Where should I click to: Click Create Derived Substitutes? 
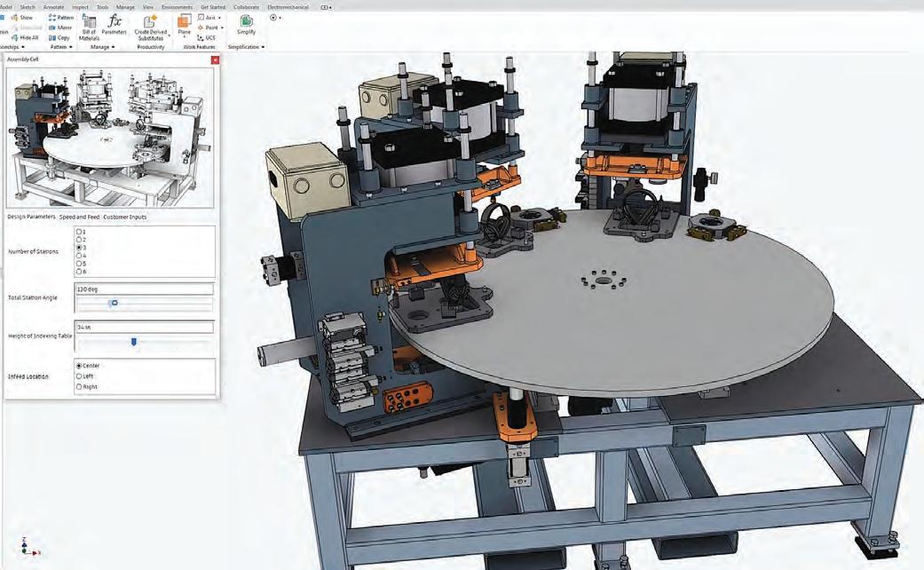150,28
